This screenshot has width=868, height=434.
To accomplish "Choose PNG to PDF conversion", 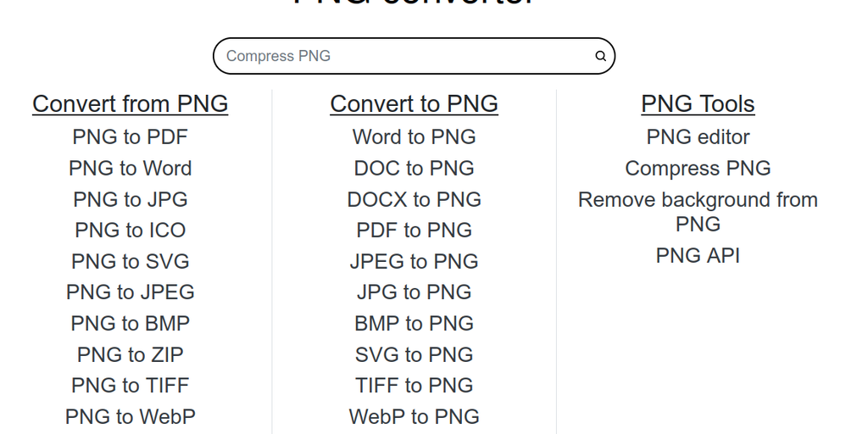I will 130,137.
